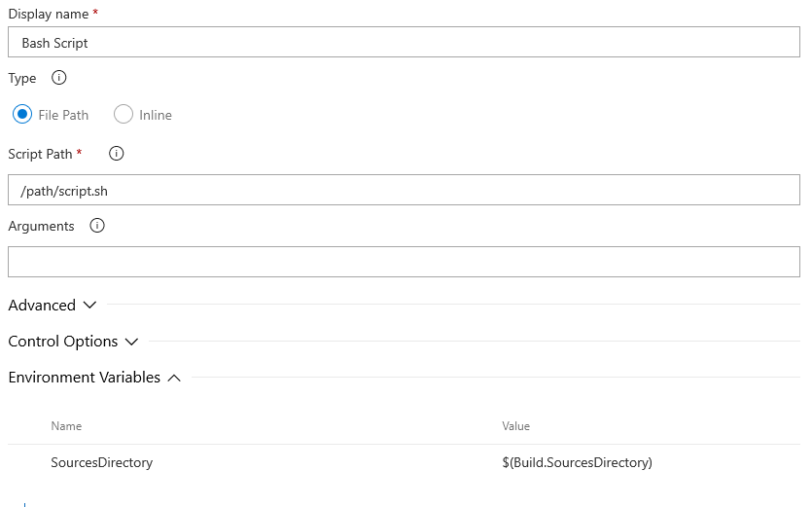Click the Script Path input box
This screenshot has width=812, height=507.
[404, 190]
